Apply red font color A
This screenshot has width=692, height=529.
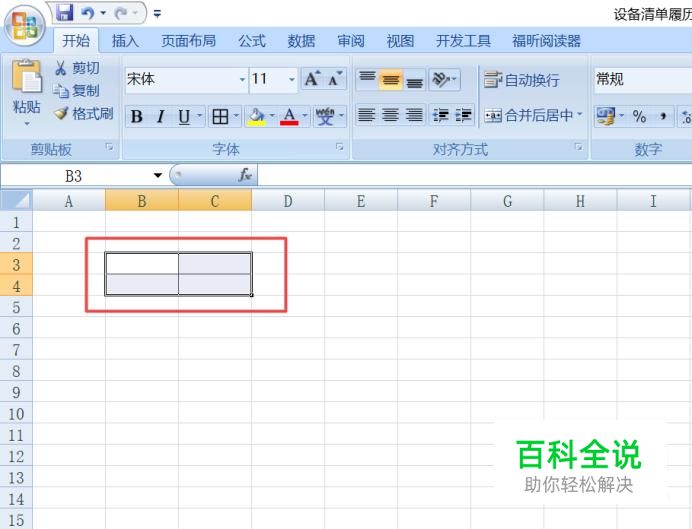(x=290, y=116)
